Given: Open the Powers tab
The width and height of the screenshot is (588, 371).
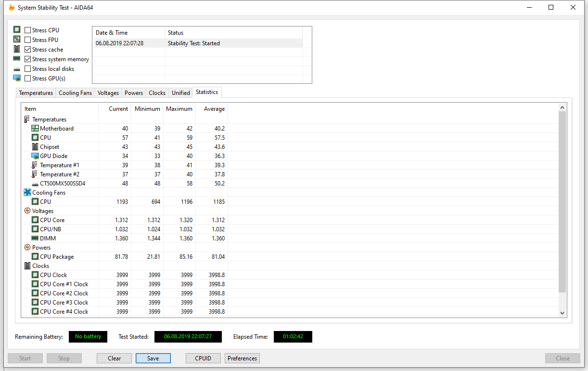Looking at the screenshot, I should pos(134,93).
